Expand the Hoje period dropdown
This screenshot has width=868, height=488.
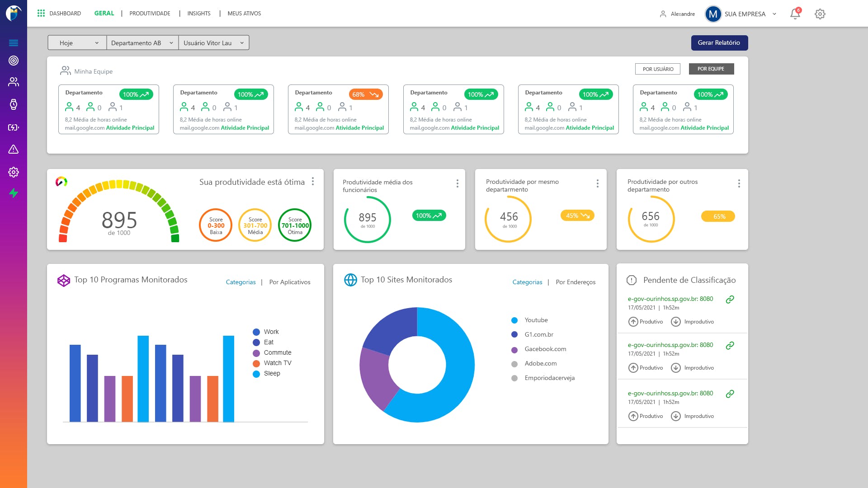[77, 43]
